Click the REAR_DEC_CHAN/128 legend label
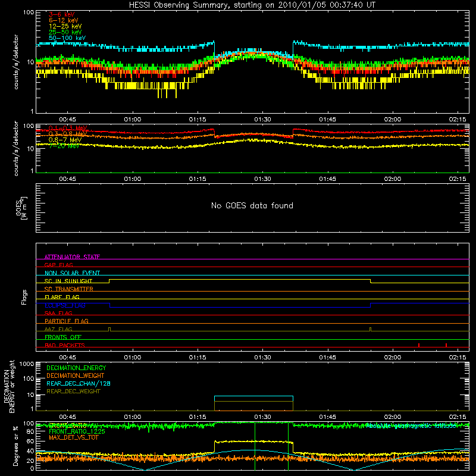 click(x=79, y=383)
